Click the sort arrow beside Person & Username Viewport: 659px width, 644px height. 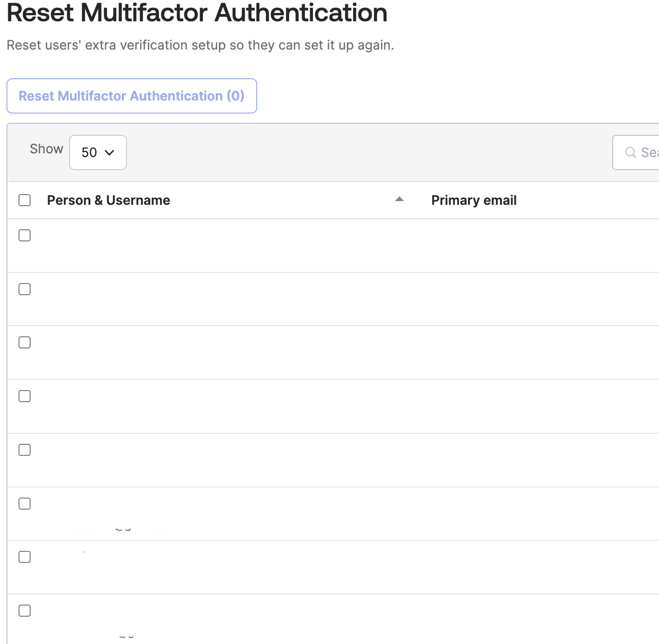pyautogui.click(x=399, y=199)
